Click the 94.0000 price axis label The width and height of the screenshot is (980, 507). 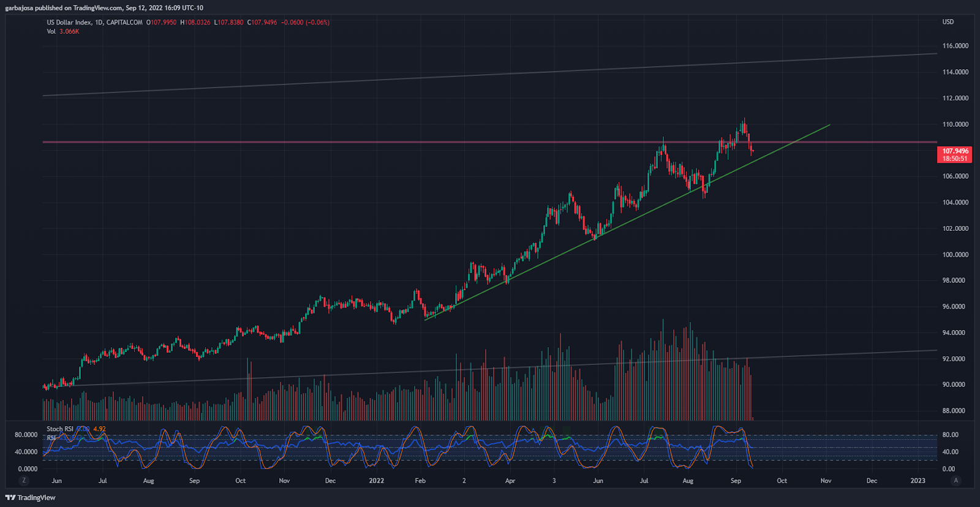pyautogui.click(x=954, y=333)
